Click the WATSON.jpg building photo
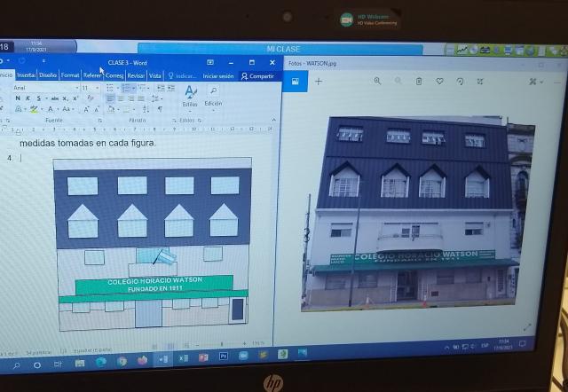568x392 pixels. [418, 214]
